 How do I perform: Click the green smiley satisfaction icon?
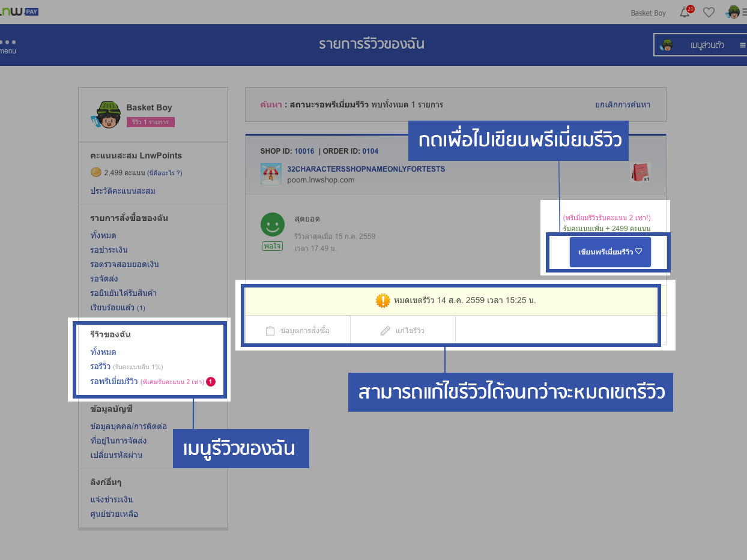[x=272, y=224]
